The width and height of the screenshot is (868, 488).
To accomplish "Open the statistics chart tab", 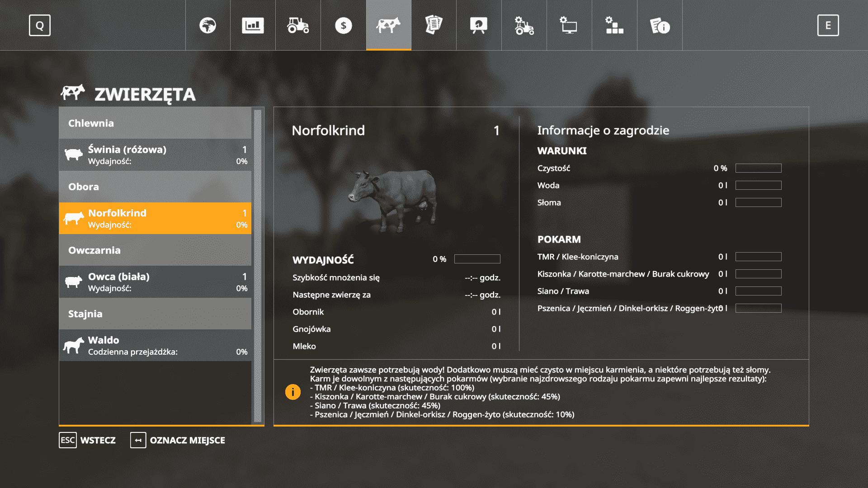I will pyautogui.click(x=253, y=25).
